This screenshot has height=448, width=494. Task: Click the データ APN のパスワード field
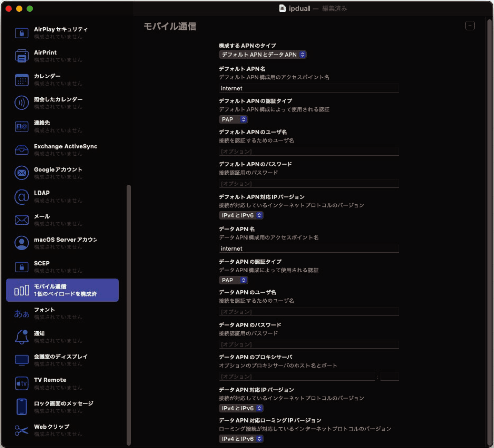[x=308, y=344]
